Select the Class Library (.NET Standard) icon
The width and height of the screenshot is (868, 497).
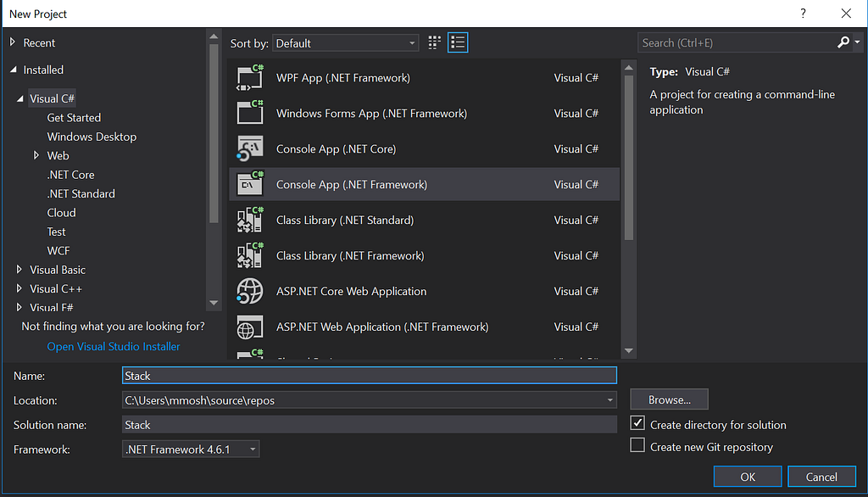coord(250,220)
